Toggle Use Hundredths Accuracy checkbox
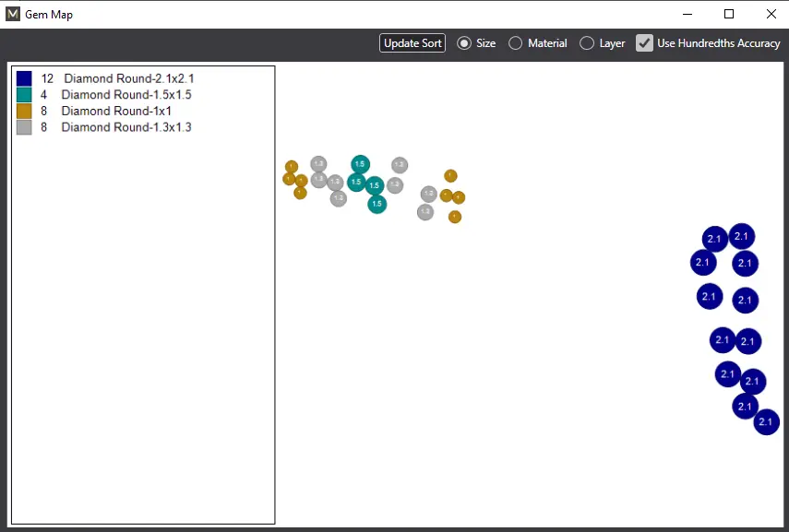 click(644, 43)
